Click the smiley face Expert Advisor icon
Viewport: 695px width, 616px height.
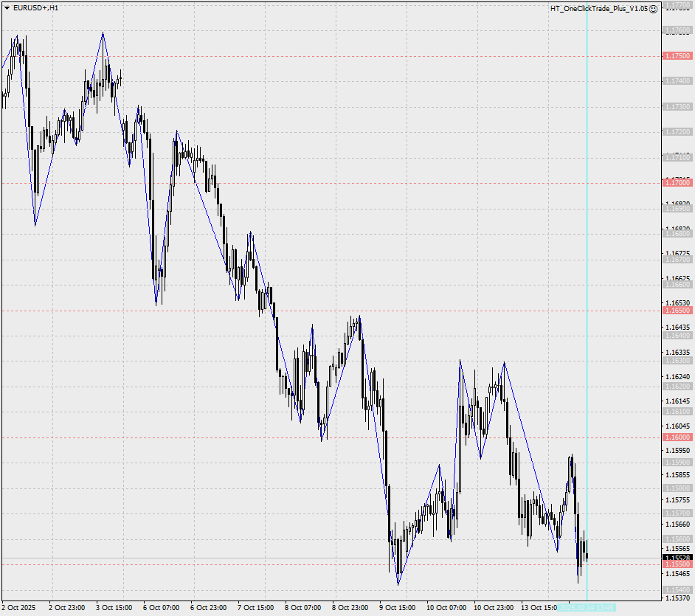point(654,9)
